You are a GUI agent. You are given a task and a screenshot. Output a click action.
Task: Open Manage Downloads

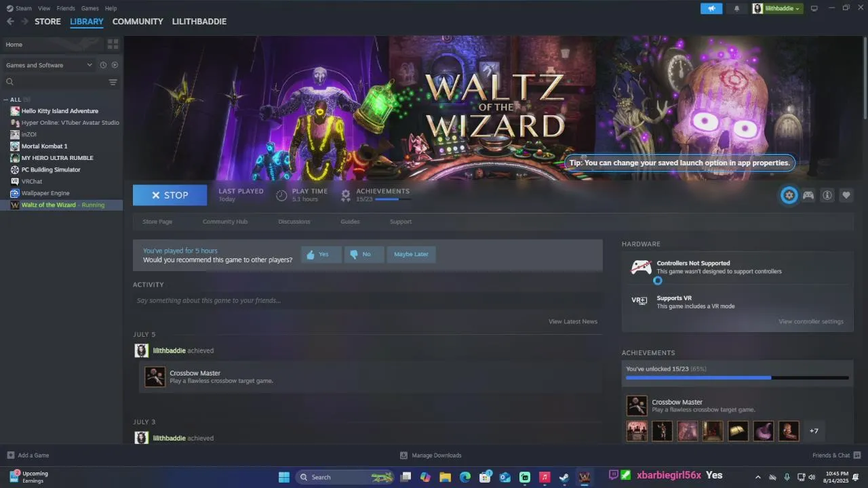(x=431, y=455)
